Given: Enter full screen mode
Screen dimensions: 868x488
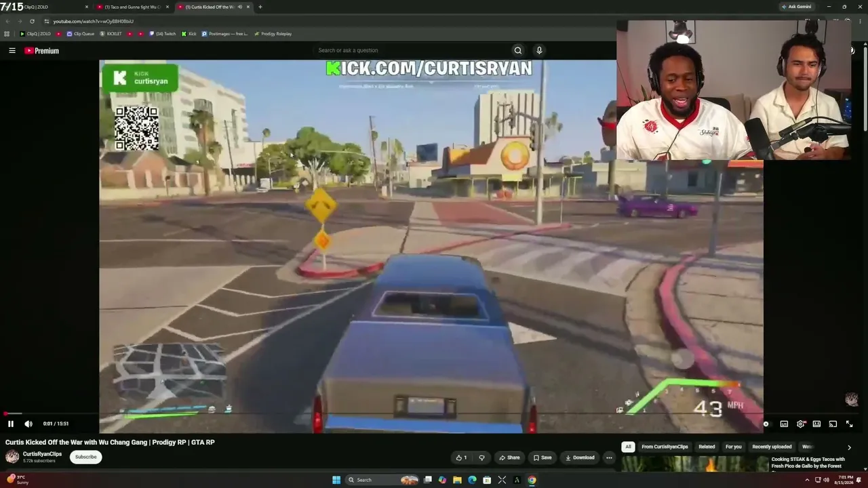Looking at the screenshot, I should coord(849,424).
